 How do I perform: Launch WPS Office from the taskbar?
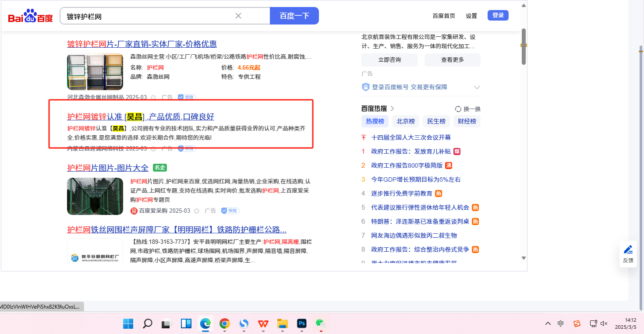[263, 323]
